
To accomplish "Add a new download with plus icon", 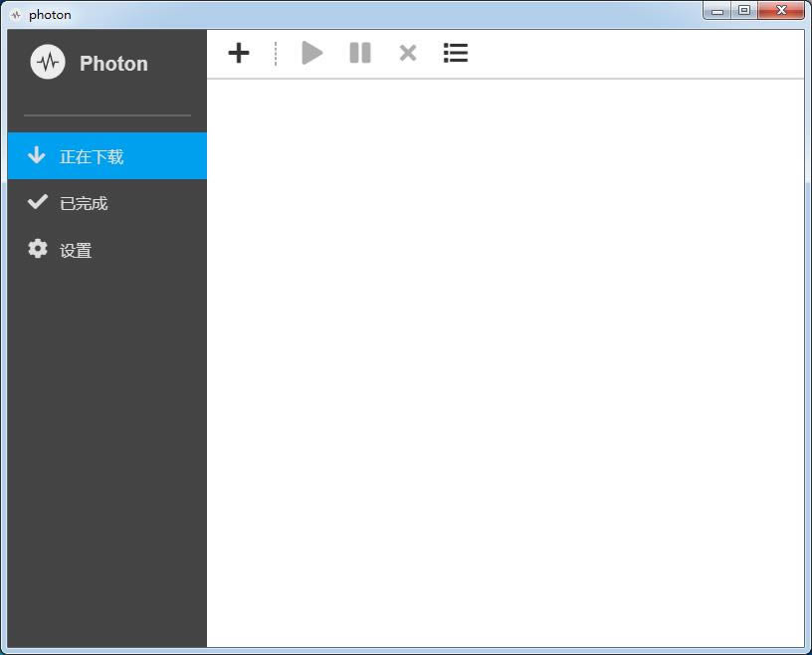I will click(x=239, y=53).
